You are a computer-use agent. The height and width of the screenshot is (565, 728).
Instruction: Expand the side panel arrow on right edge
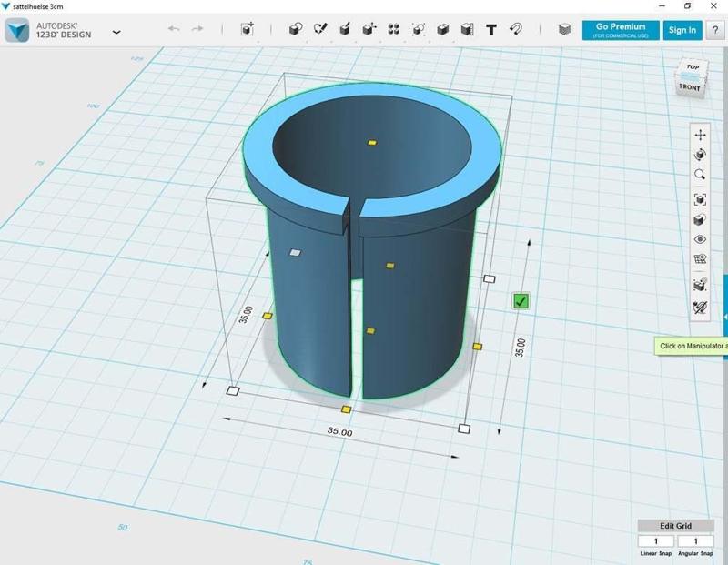(x=724, y=316)
